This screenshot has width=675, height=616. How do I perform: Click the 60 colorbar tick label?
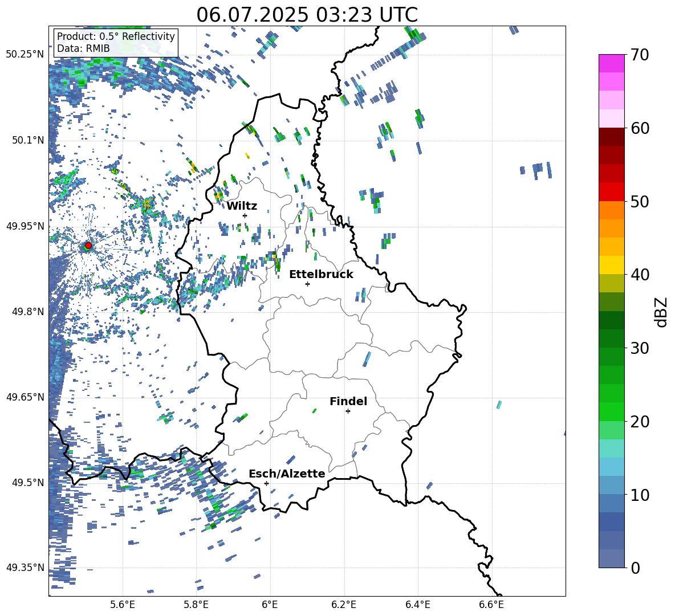(640, 128)
